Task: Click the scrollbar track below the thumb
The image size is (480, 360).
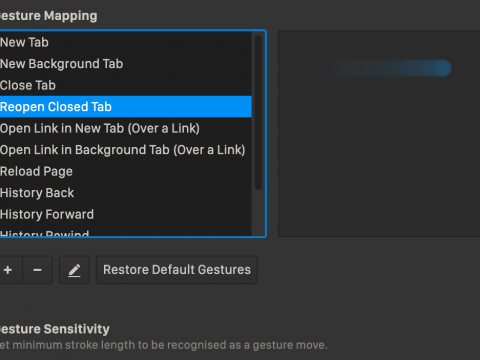Action: tap(258, 213)
